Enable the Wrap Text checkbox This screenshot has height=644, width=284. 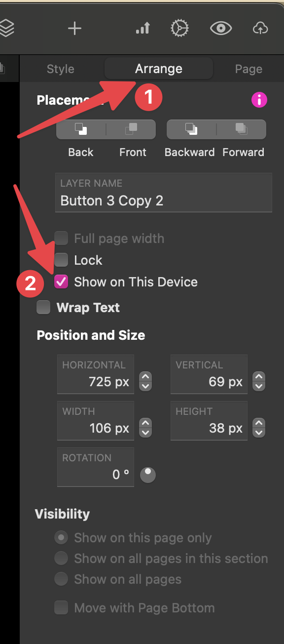pyautogui.click(x=43, y=308)
